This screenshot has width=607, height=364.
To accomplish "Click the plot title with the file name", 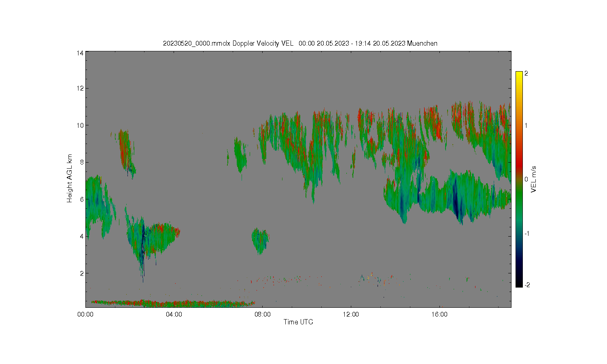I will (x=300, y=43).
